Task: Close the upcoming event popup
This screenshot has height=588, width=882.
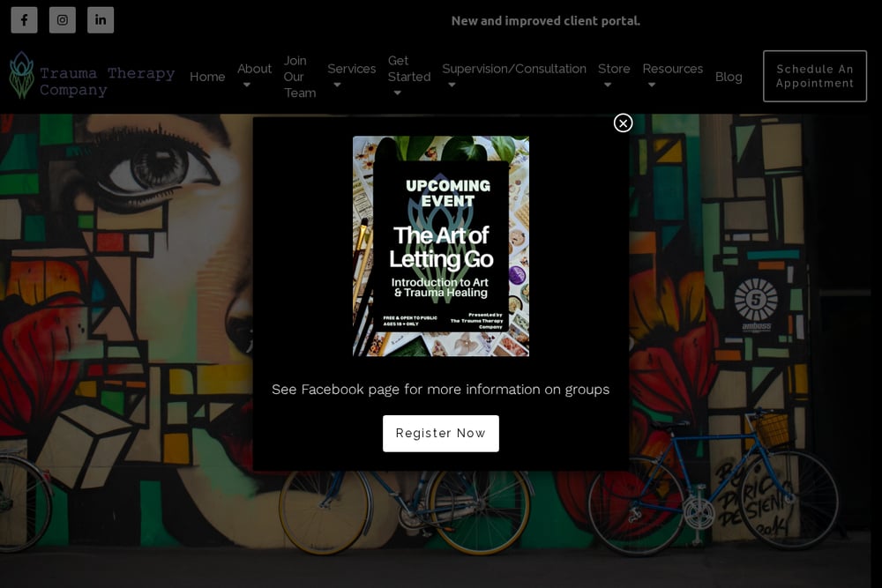Action: pos(623,123)
